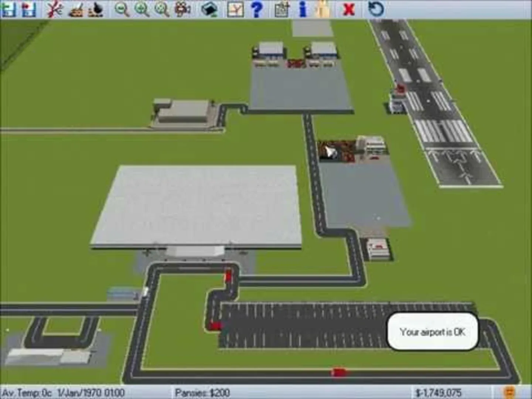Image resolution: width=532 pixels, height=399 pixels.
Task: Select the bulldozer demolish tool
Action: tap(76, 10)
